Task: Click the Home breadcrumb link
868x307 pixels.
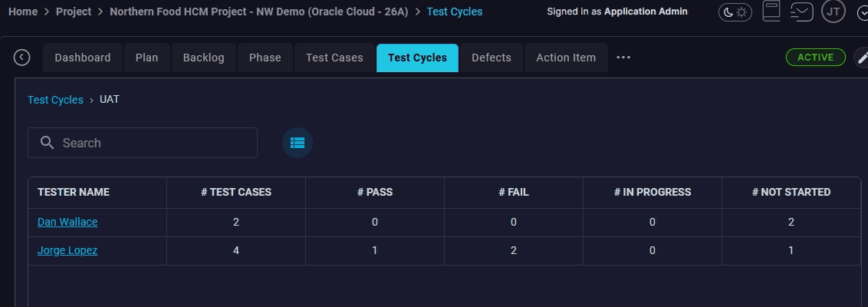Action: tap(23, 12)
